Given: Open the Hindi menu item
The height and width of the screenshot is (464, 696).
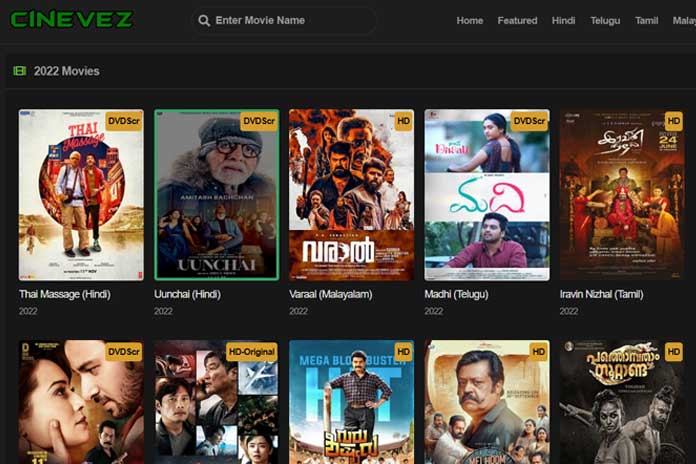Looking at the screenshot, I should (563, 20).
